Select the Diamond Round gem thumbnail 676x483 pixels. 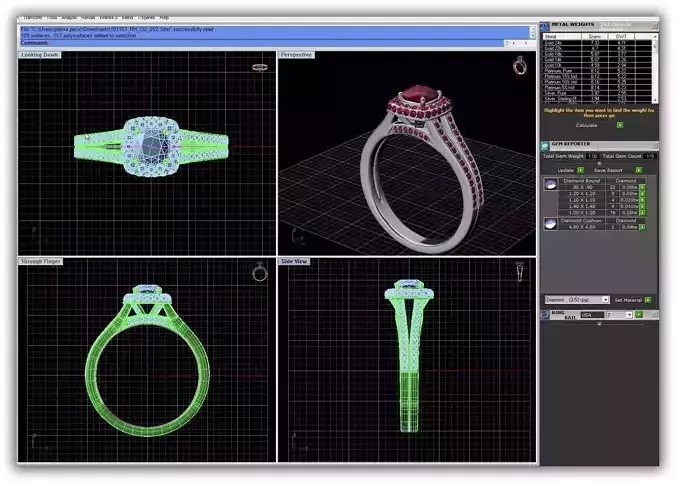tap(550, 185)
